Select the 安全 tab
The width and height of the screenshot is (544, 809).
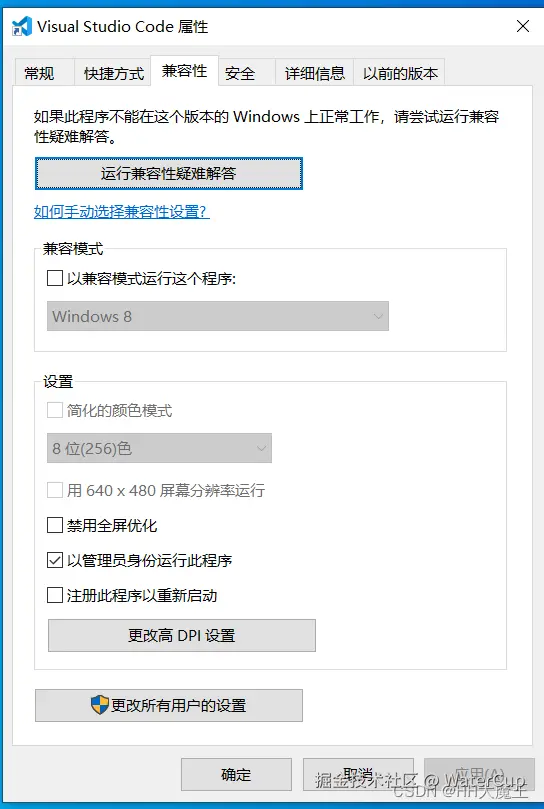tap(241, 73)
